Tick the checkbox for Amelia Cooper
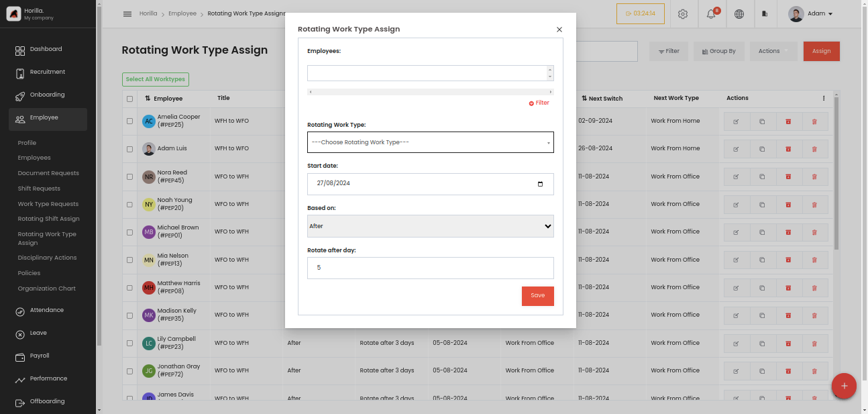Image resolution: width=868 pixels, height=414 pixels. tap(130, 121)
